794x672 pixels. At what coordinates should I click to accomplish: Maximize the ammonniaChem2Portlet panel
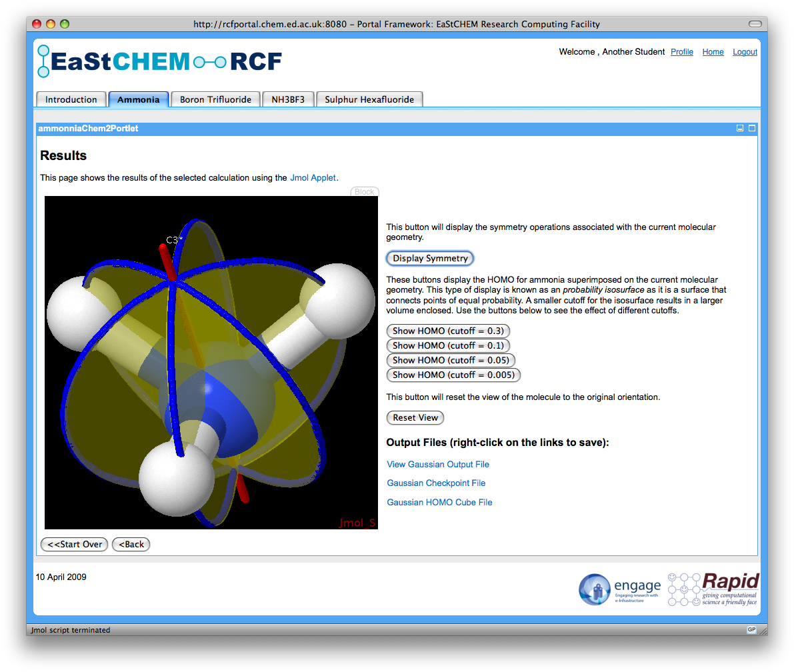pos(752,129)
